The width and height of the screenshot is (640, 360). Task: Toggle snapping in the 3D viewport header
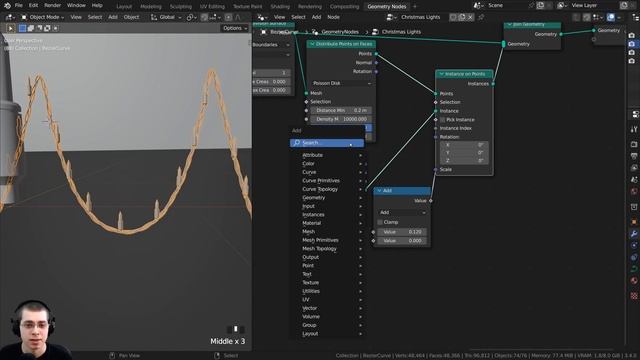[204, 17]
